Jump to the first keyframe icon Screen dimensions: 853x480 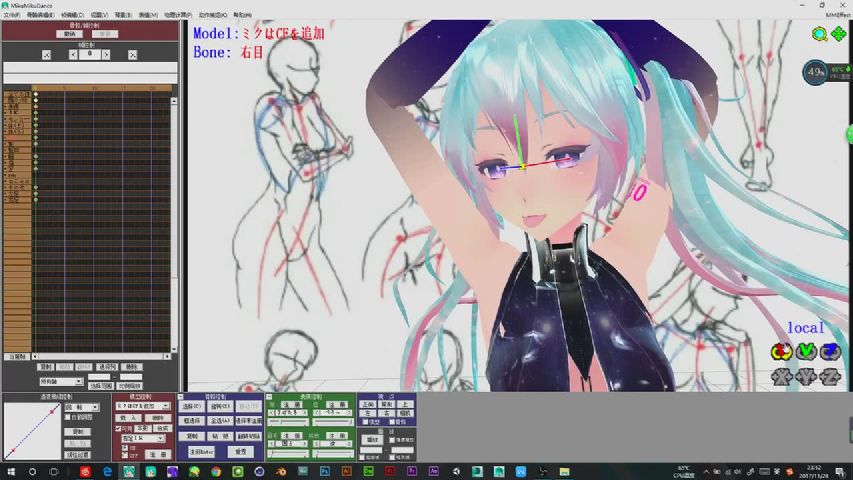[x=46, y=54]
